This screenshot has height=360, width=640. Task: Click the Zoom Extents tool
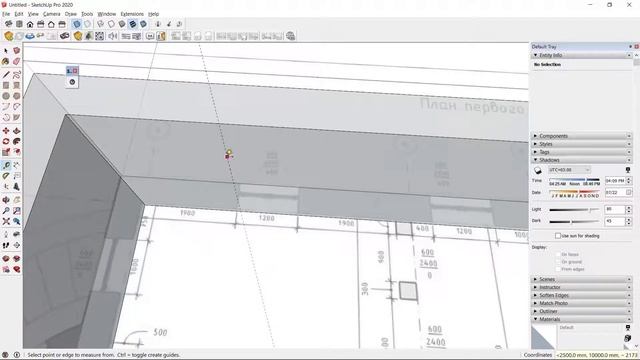coord(6,221)
